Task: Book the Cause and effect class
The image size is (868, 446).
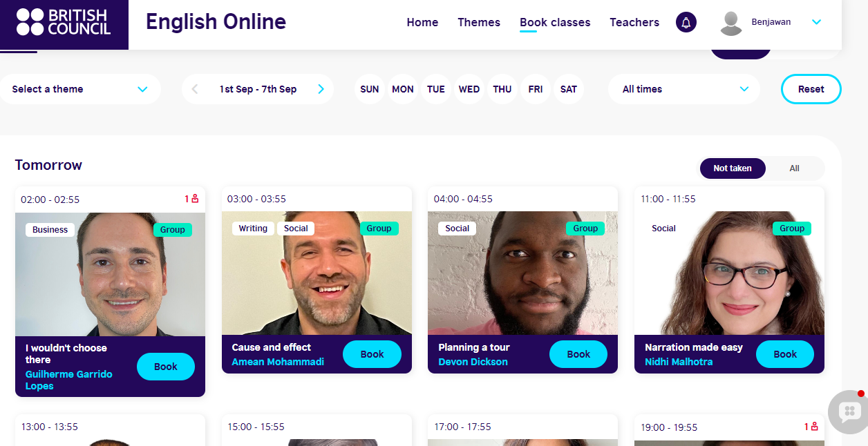Action: (372, 354)
